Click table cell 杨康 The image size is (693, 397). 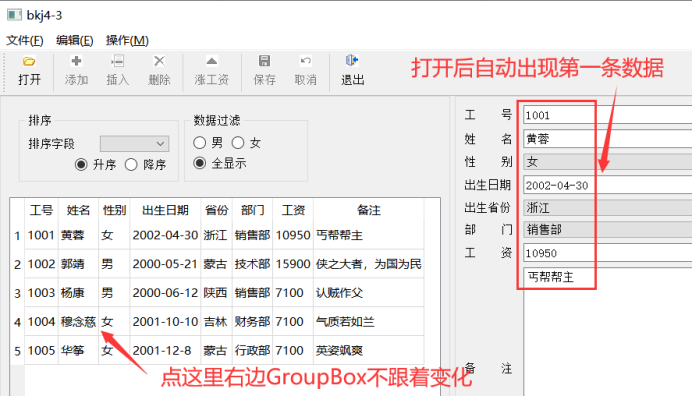(78, 293)
